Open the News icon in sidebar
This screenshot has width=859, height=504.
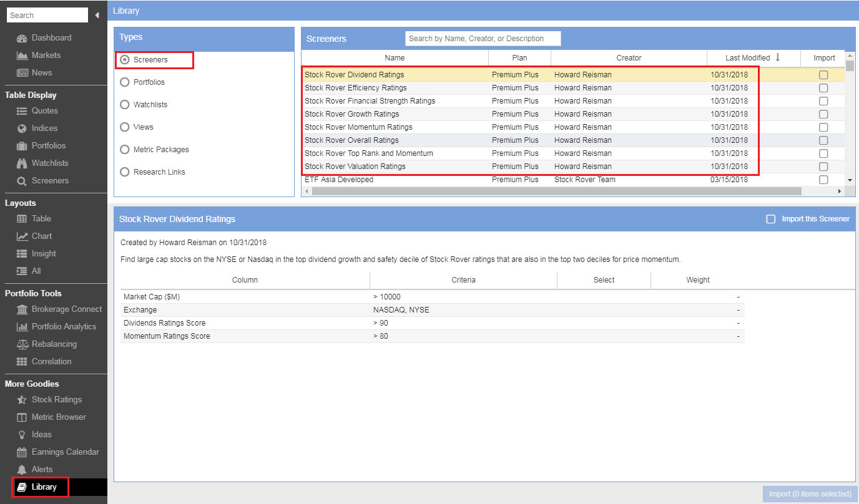pos(22,73)
